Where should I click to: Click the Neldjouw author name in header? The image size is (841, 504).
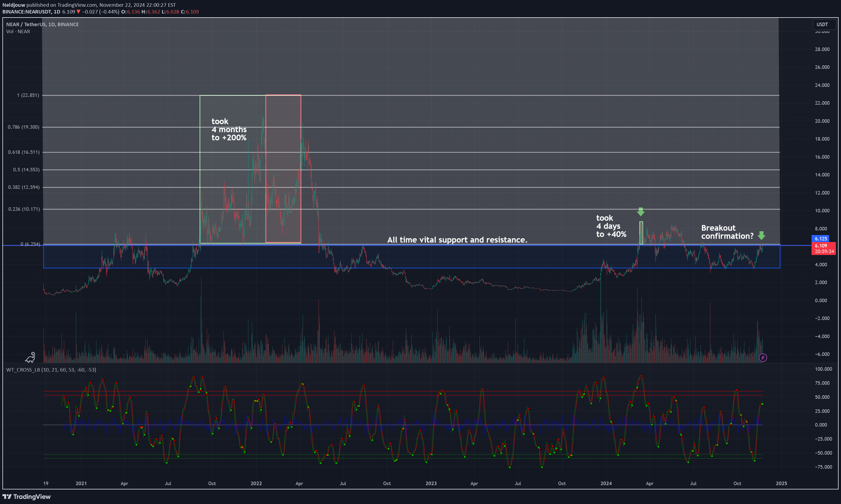point(13,5)
